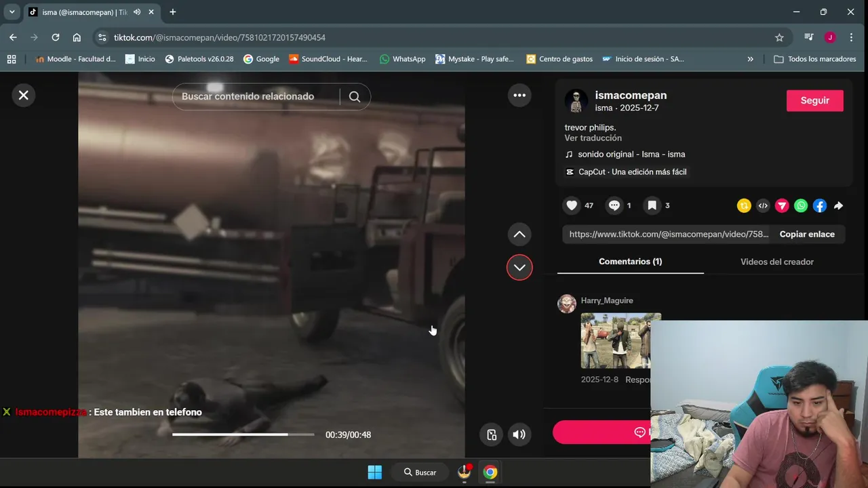The image size is (868, 488).
Task: Click the Chrome back arrow
Action: [13, 37]
